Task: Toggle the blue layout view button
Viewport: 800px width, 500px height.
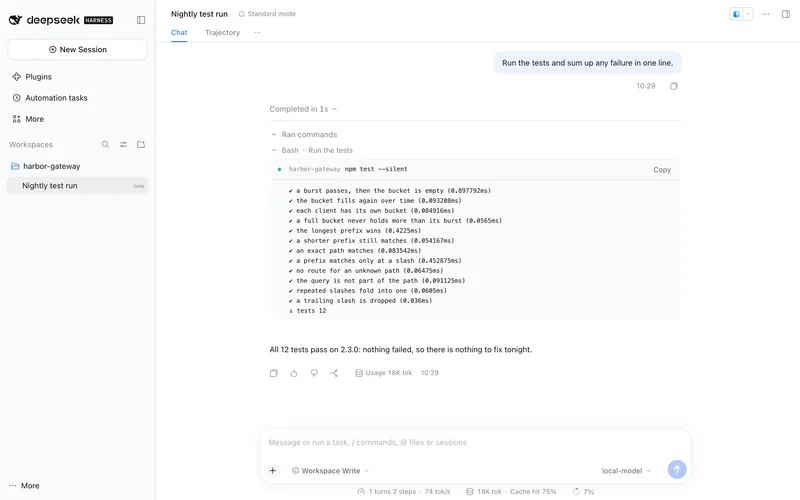Action: point(736,14)
